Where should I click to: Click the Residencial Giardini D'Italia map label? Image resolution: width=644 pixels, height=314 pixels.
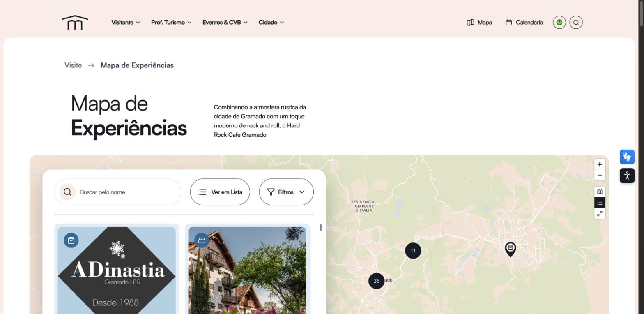(364, 206)
